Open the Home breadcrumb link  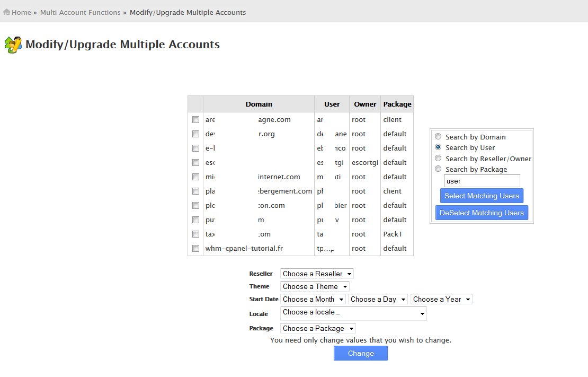pyautogui.click(x=21, y=12)
